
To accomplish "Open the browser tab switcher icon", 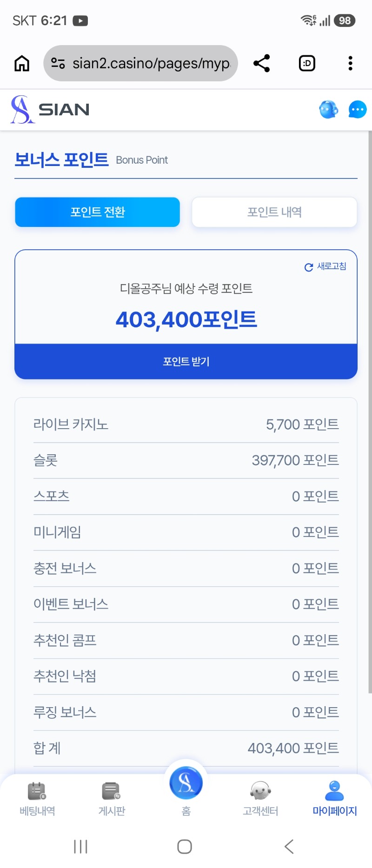I will point(307,63).
